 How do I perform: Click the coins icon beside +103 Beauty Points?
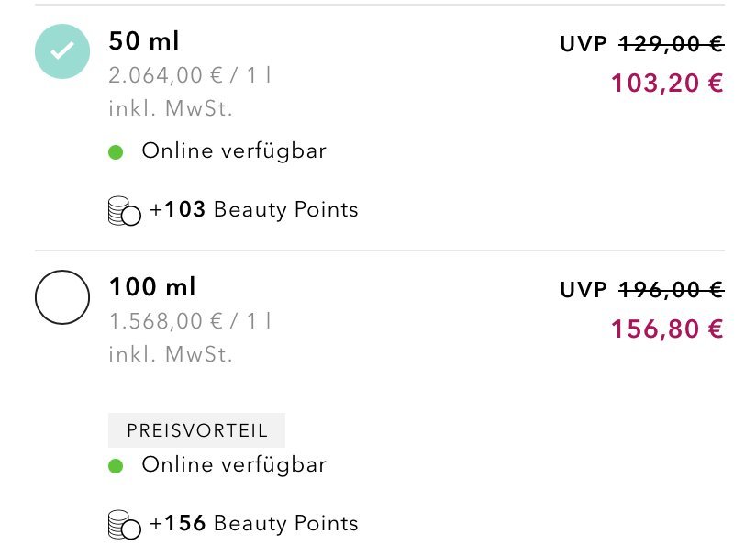tap(125, 211)
